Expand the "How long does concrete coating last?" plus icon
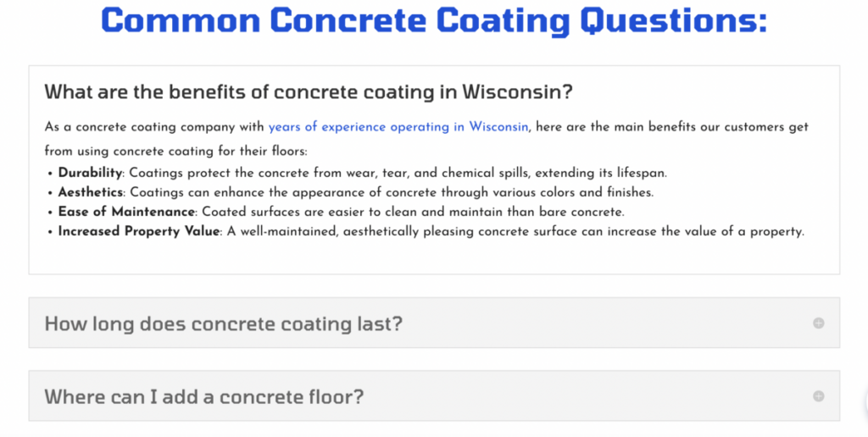The image size is (868, 437). tap(818, 323)
